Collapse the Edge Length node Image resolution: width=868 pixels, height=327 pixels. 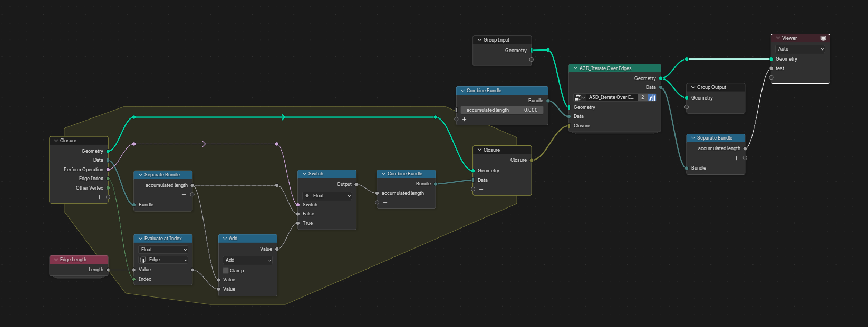pos(56,260)
